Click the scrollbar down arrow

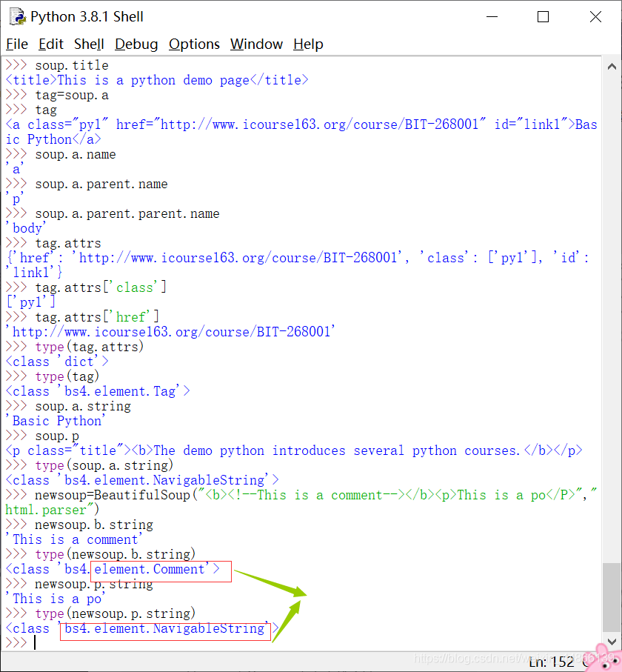pos(612,642)
